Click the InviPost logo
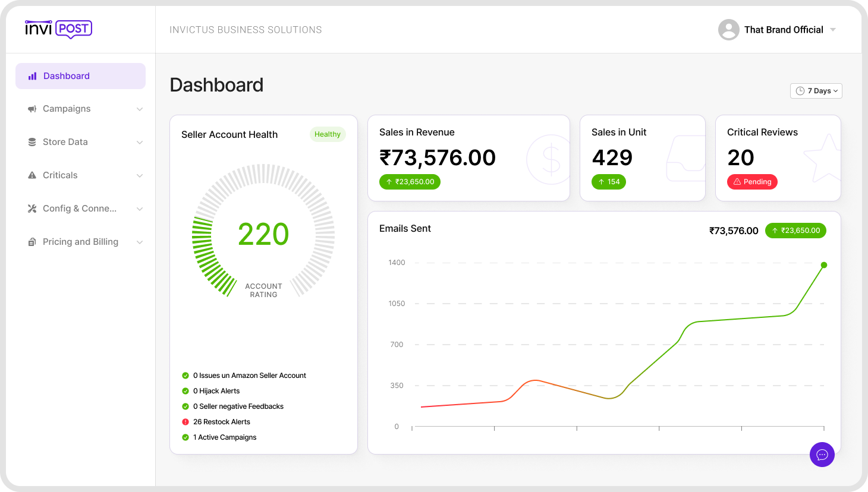Viewport: 868px width, 492px height. [58, 29]
